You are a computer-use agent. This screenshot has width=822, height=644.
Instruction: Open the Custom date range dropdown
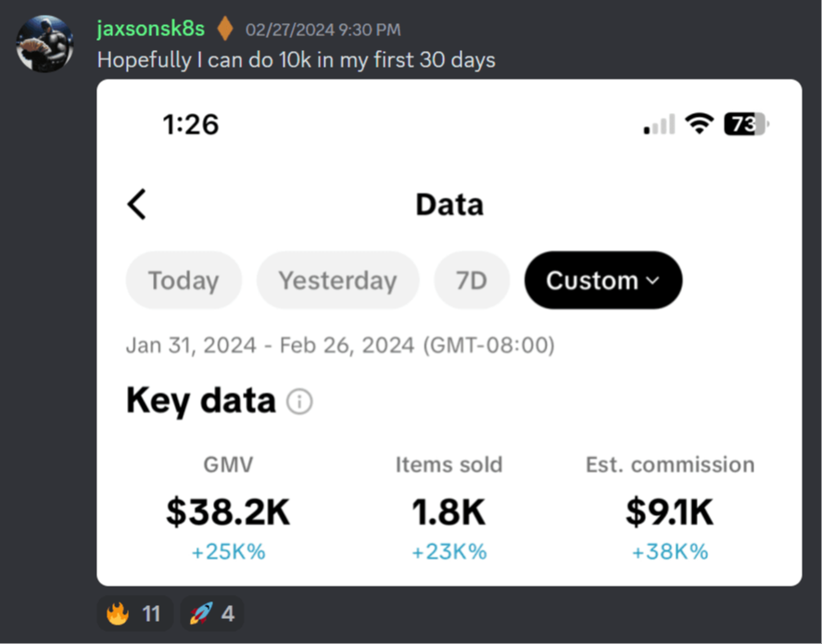tap(602, 280)
